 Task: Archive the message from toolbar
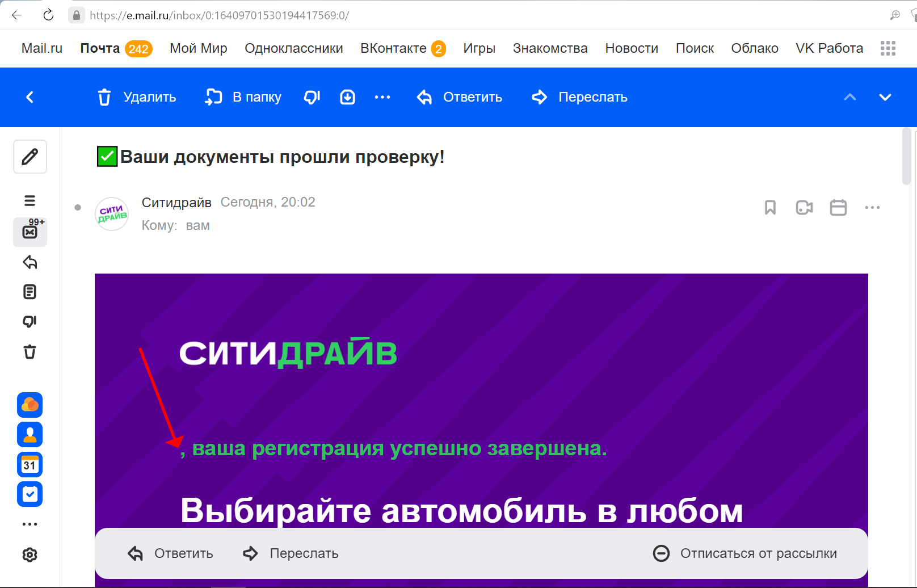pyautogui.click(x=348, y=97)
